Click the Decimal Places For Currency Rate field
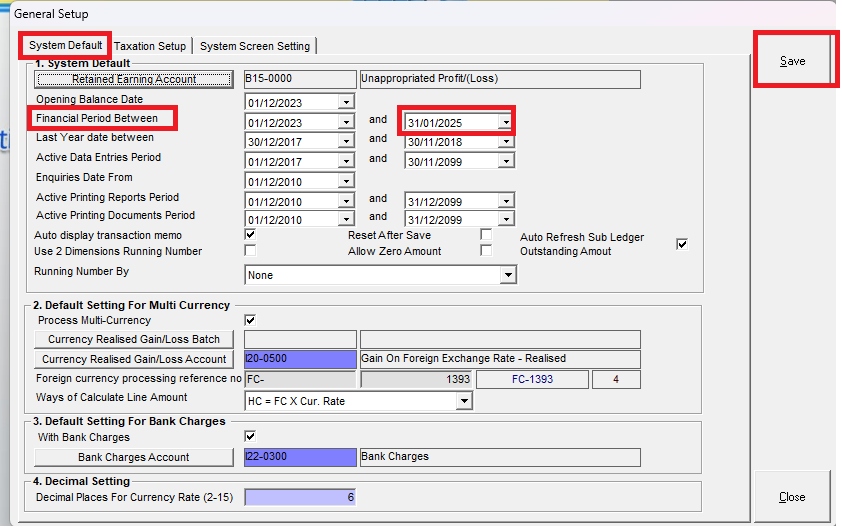This screenshot has height=532, width=842. tap(300, 497)
